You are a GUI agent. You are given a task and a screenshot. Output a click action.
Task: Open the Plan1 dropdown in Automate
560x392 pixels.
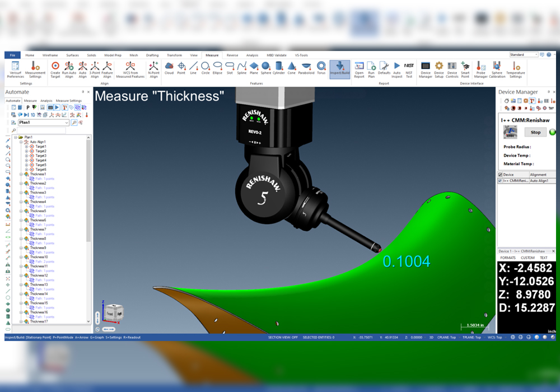(67, 123)
